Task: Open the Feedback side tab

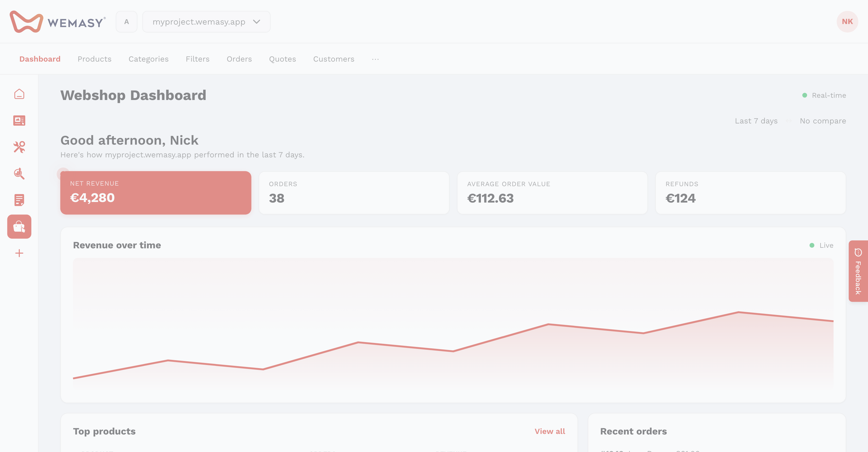Action: [x=858, y=271]
